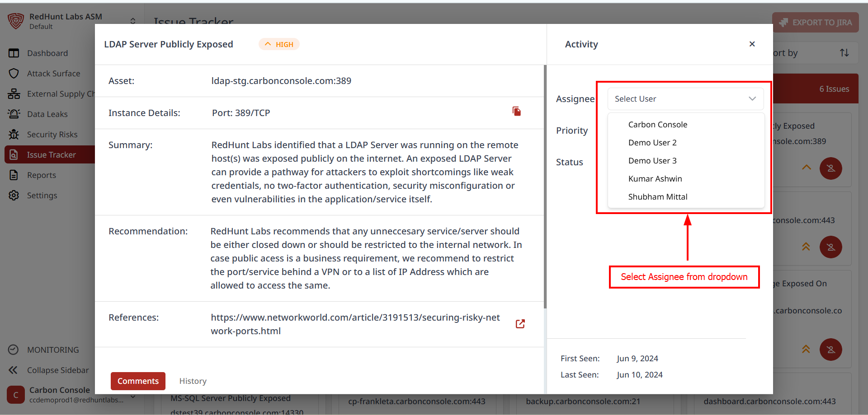Click the Priority label in Activity
The width and height of the screenshot is (868, 415).
click(x=572, y=131)
